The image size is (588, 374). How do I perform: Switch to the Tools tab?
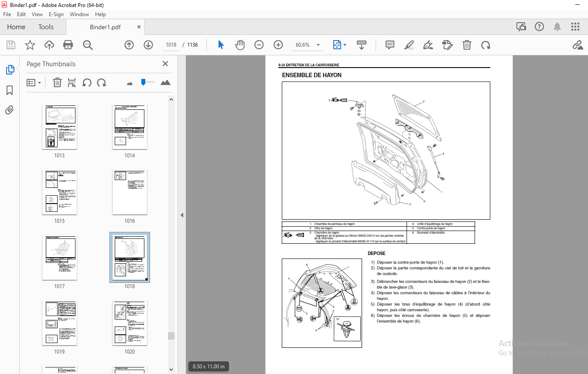tap(46, 27)
